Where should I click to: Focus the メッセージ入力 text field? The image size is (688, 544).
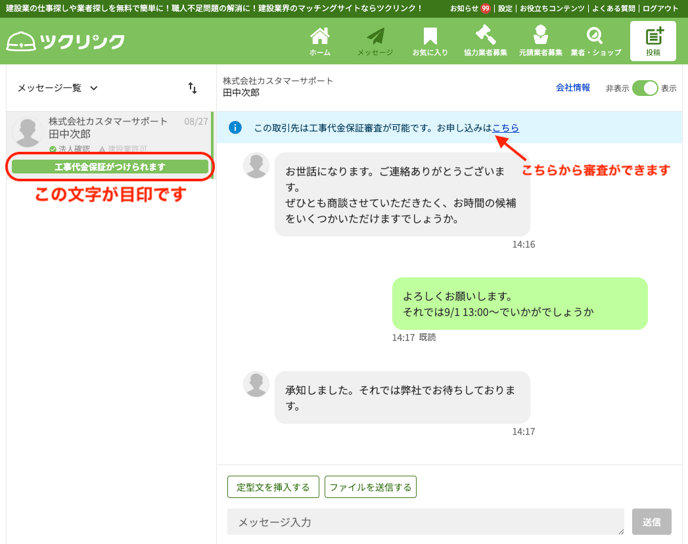[426, 522]
